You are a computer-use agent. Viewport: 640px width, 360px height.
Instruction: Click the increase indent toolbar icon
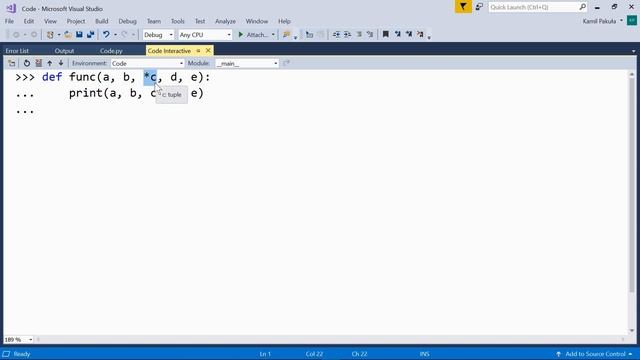[347, 35]
